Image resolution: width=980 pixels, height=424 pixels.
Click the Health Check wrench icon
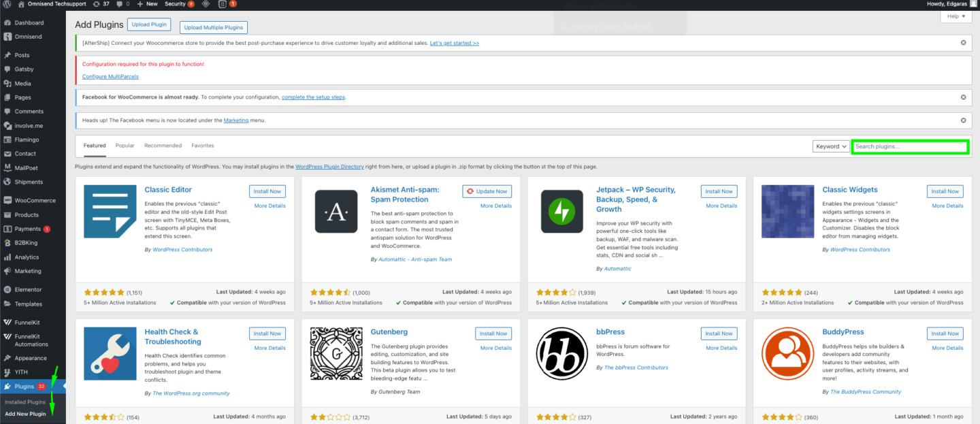point(110,353)
